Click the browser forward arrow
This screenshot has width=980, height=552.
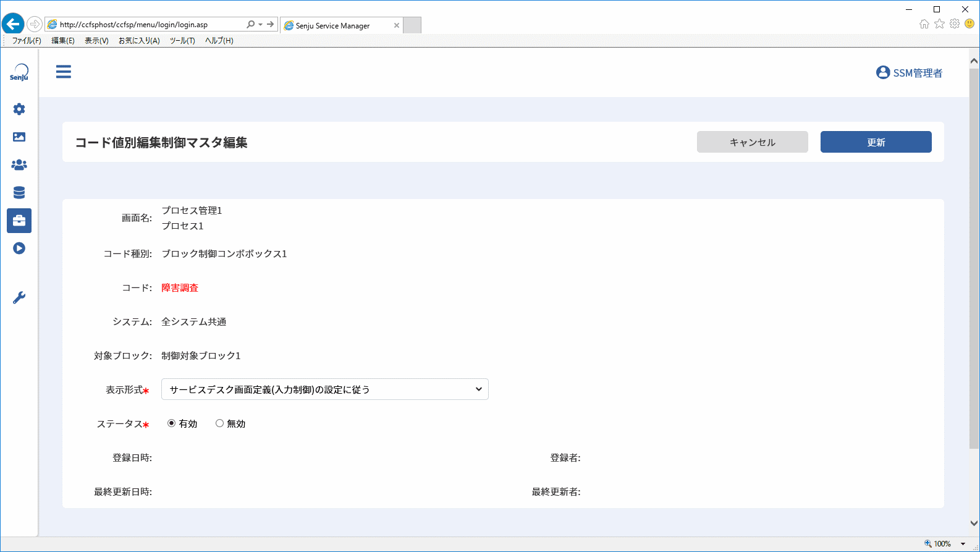(x=35, y=24)
